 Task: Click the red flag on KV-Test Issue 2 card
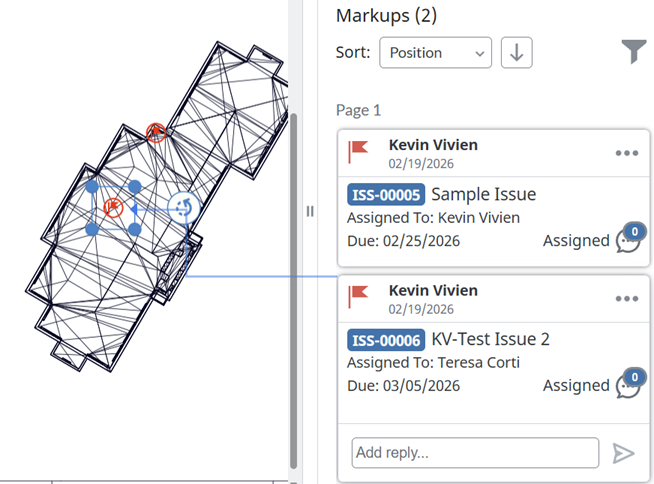tap(358, 297)
